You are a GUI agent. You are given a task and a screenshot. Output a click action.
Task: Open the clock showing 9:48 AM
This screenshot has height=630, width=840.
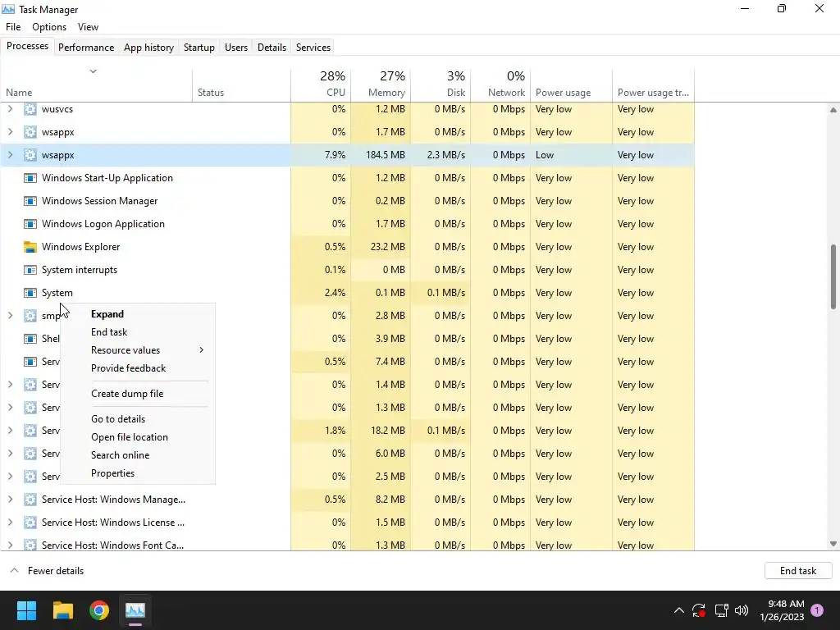pos(782,610)
